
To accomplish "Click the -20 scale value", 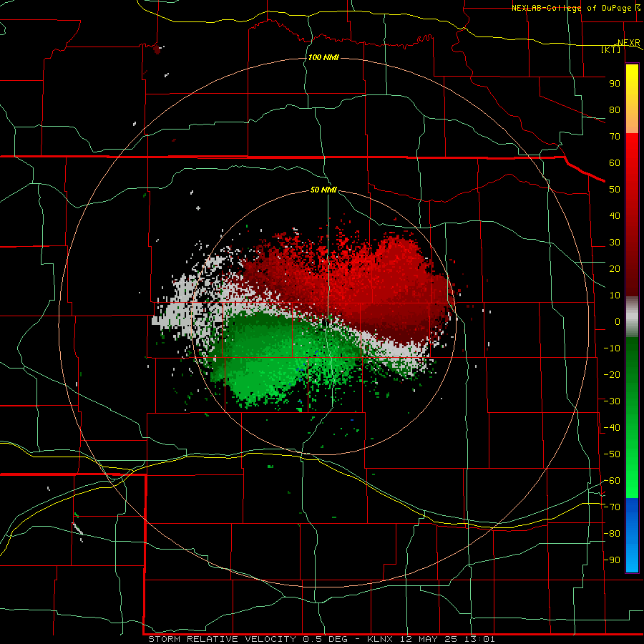I will 612,375.
